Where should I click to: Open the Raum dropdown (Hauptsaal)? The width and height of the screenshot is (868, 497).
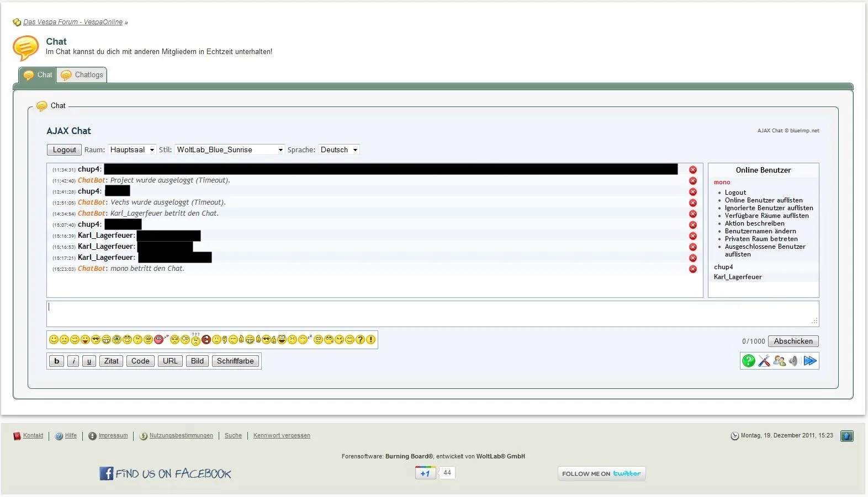point(132,150)
